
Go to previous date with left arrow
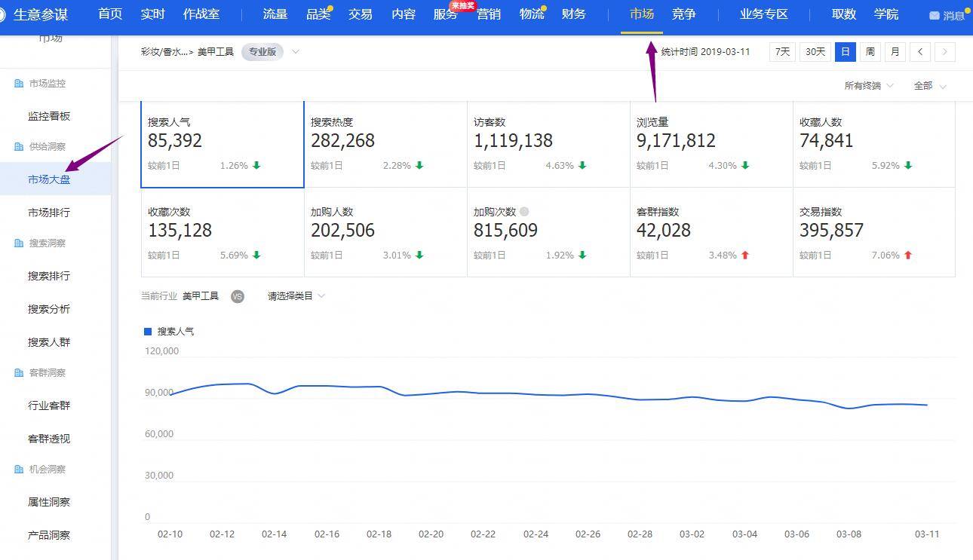click(x=920, y=52)
